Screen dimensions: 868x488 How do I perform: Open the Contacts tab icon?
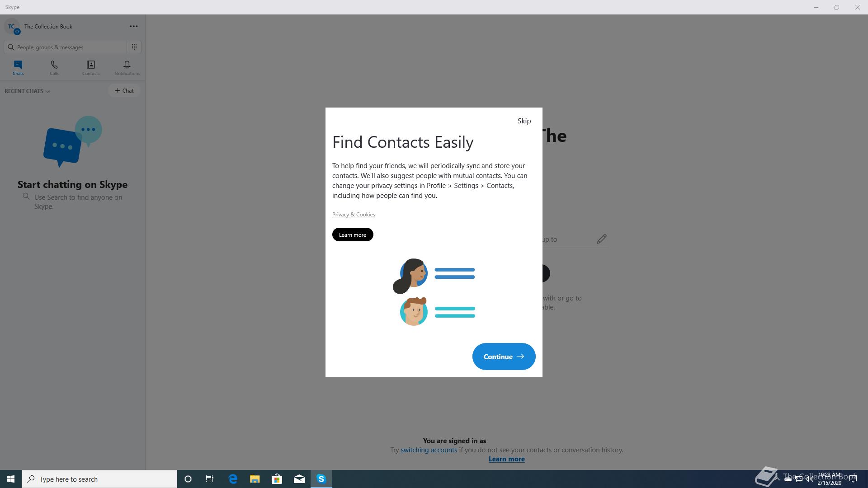tap(91, 65)
